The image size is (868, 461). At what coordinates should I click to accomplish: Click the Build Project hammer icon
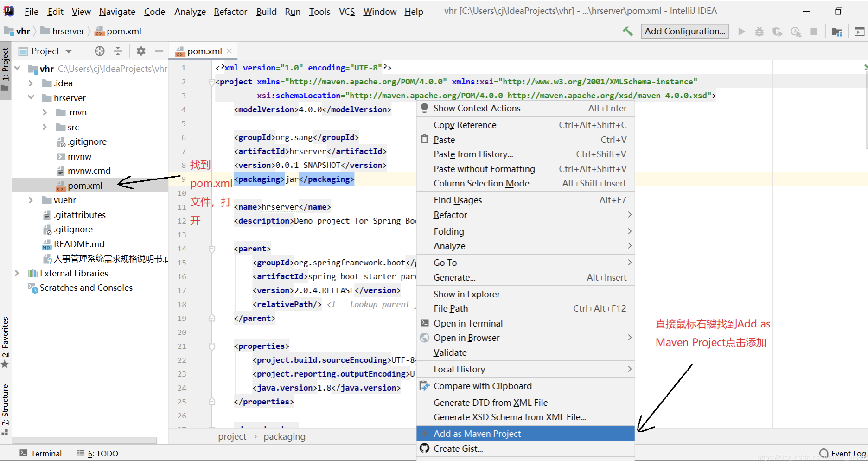pos(627,31)
